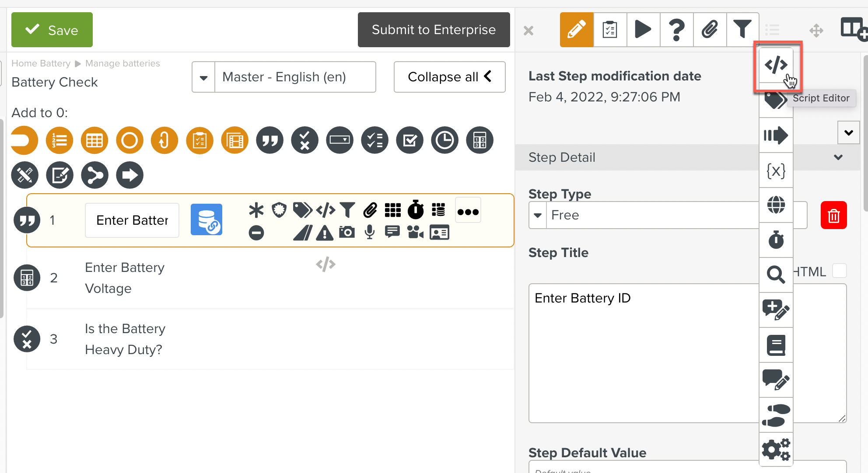This screenshot has width=868, height=473.
Task: Click the globe localization icon
Action: pyautogui.click(x=776, y=205)
